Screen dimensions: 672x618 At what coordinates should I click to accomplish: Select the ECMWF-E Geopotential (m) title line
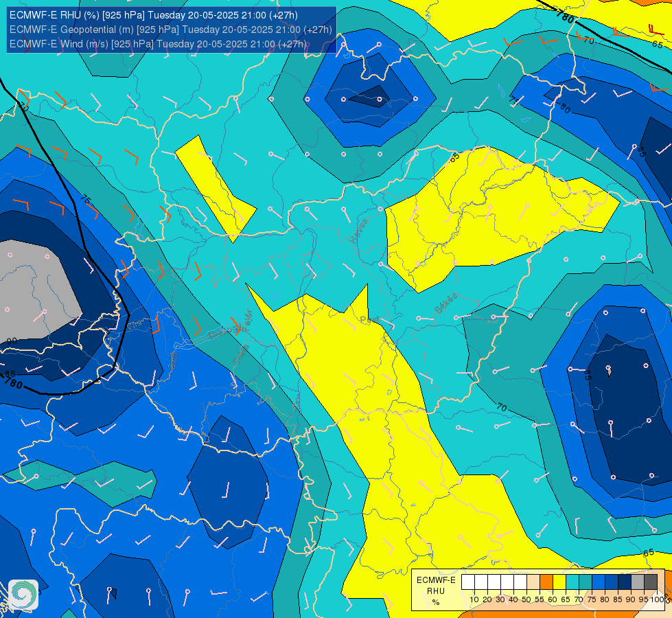(x=170, y=30)
